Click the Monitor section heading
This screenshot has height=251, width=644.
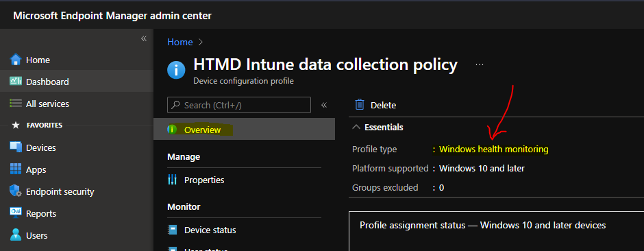184,206
